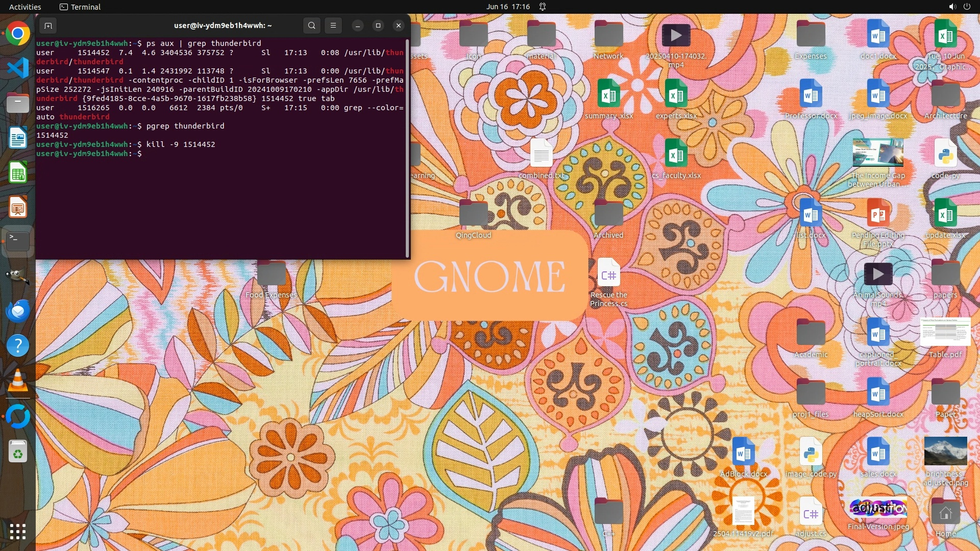Open the date and time calendar panel
This screenshot has height=551, width=980.
click(x=508, y=7)
